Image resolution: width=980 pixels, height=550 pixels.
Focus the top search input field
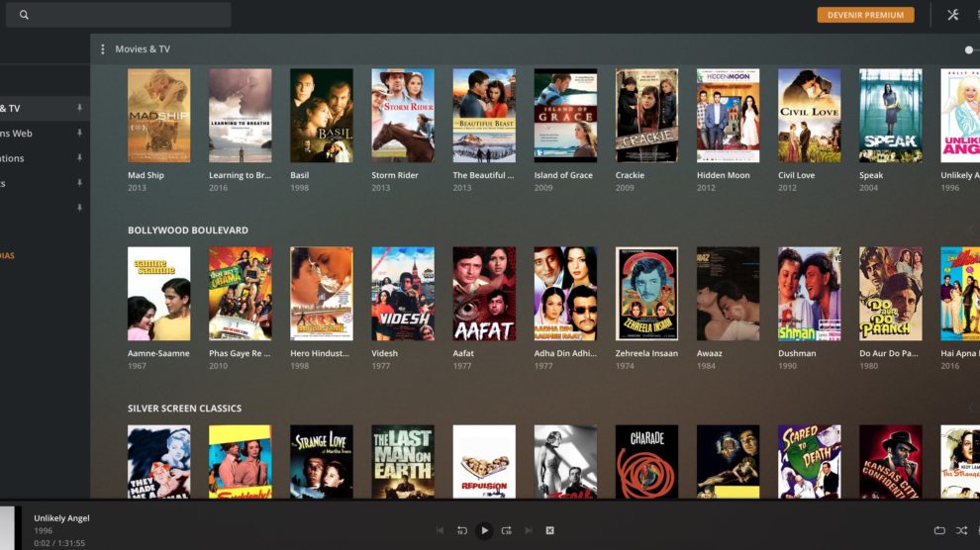pyautogui.click(x=118, y=15)
